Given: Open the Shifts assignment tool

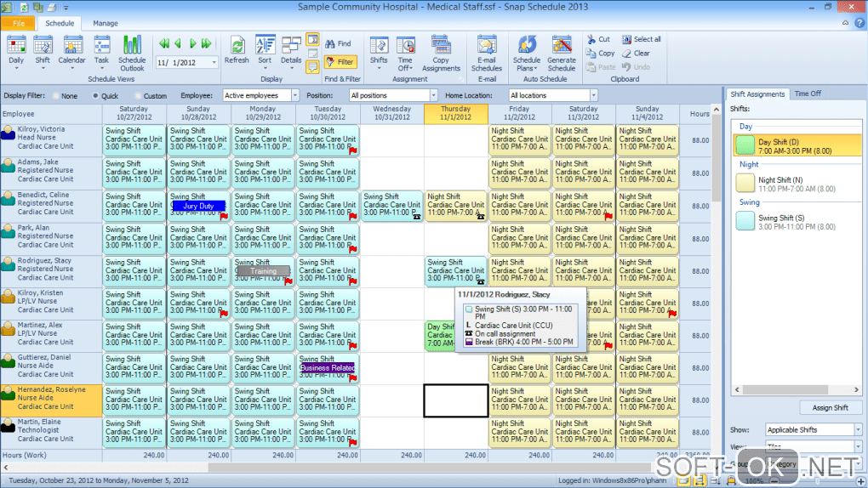Looking at the screenshot, I should [x=379, y=52].
